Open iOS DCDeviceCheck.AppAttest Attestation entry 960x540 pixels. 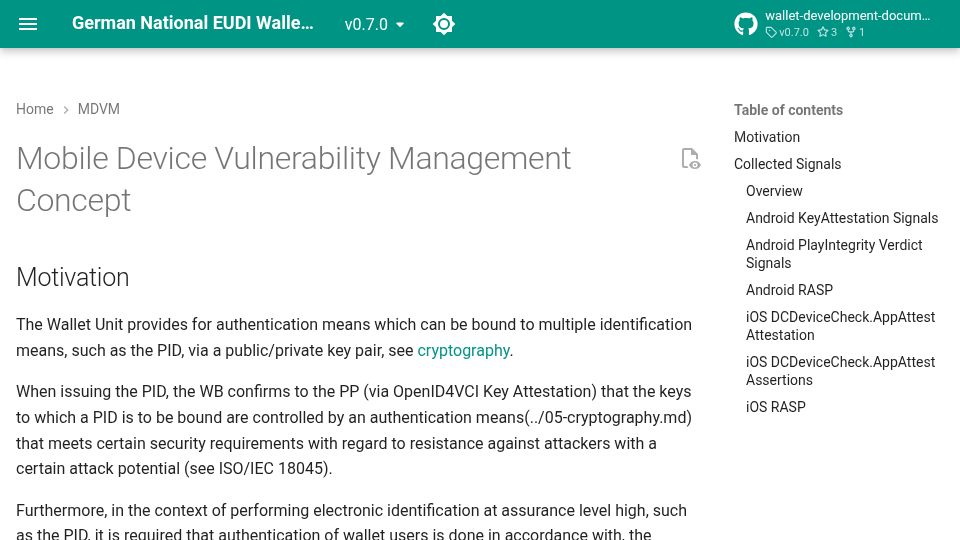coord(840,326)
